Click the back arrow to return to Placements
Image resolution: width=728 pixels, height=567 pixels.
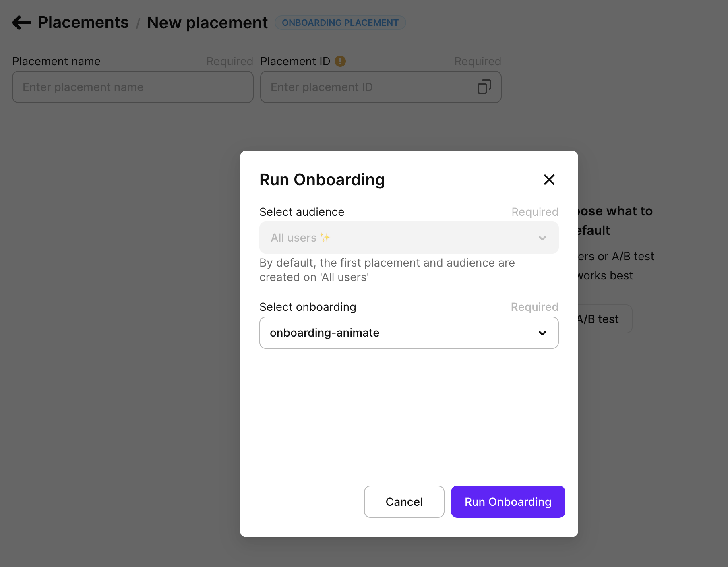point(21,23)
